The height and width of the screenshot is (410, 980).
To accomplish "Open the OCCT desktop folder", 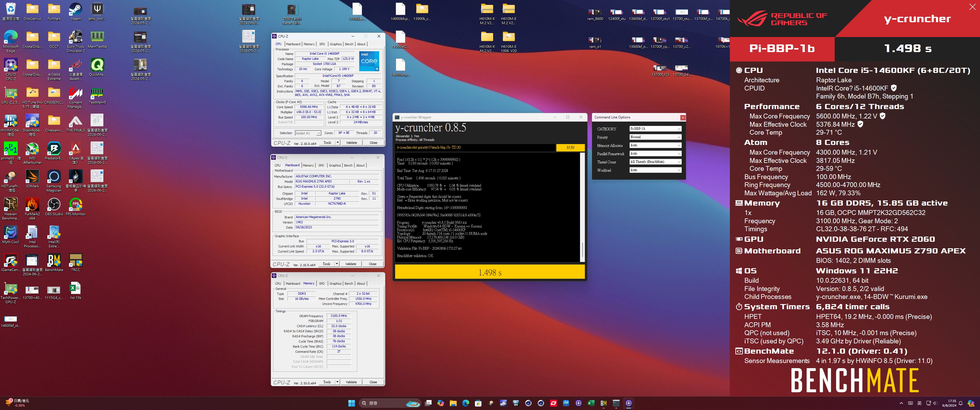I will click(54, 39).
